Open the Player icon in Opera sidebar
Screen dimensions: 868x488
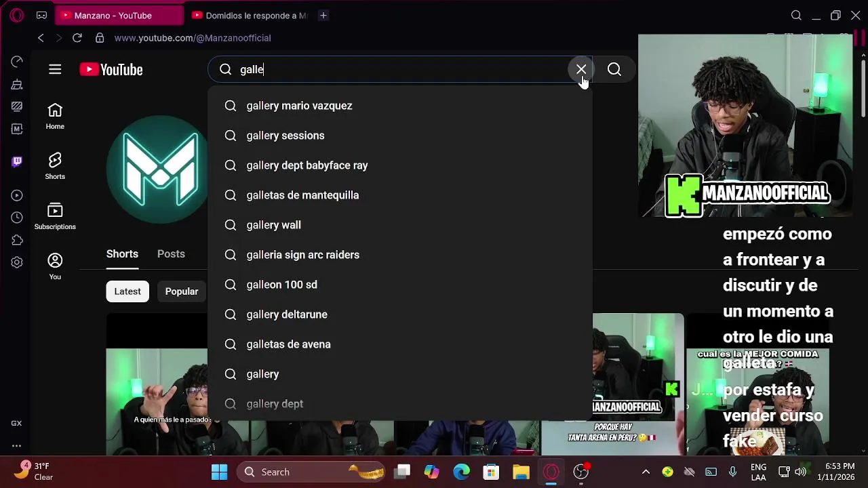point(17,196)
